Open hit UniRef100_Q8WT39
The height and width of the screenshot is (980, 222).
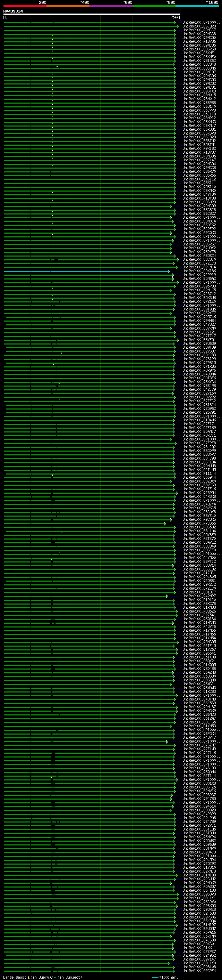[x=199, y=348]
